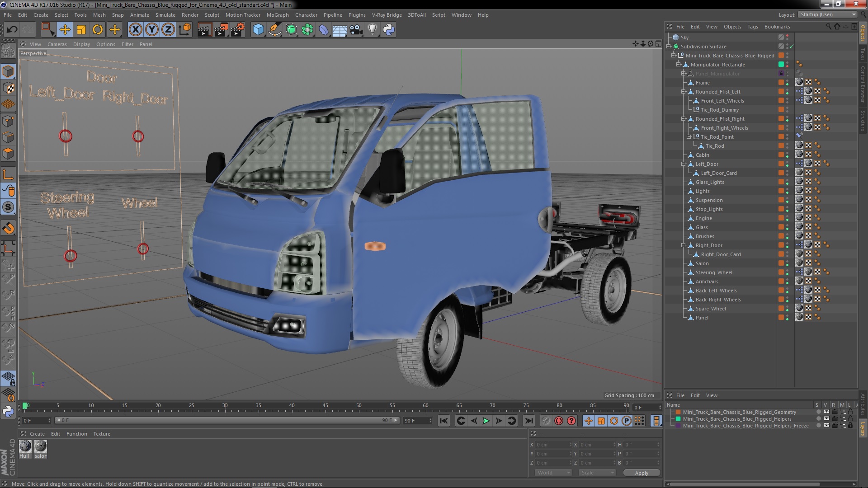This screenshot has height=488, width=868.
Task: Click the Steering Wheel slider handle
Action: pos(71,256)
